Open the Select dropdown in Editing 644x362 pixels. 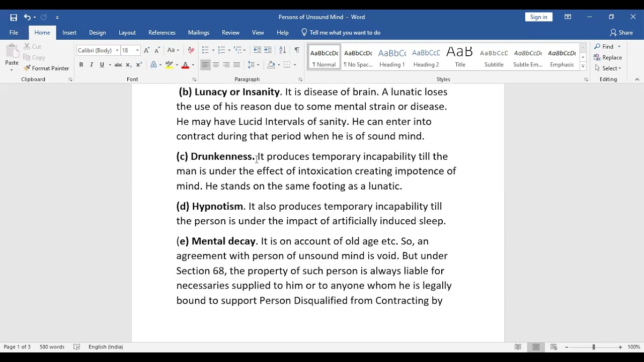click(608, 68)
